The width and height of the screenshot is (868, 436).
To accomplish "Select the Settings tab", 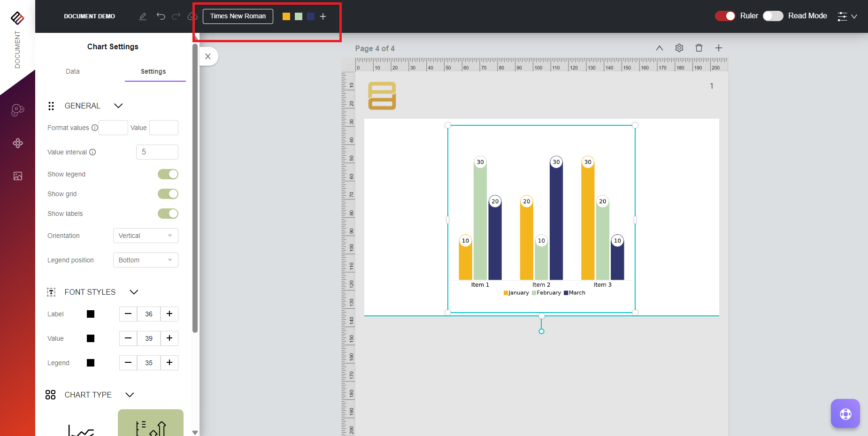I will (153, 71).
